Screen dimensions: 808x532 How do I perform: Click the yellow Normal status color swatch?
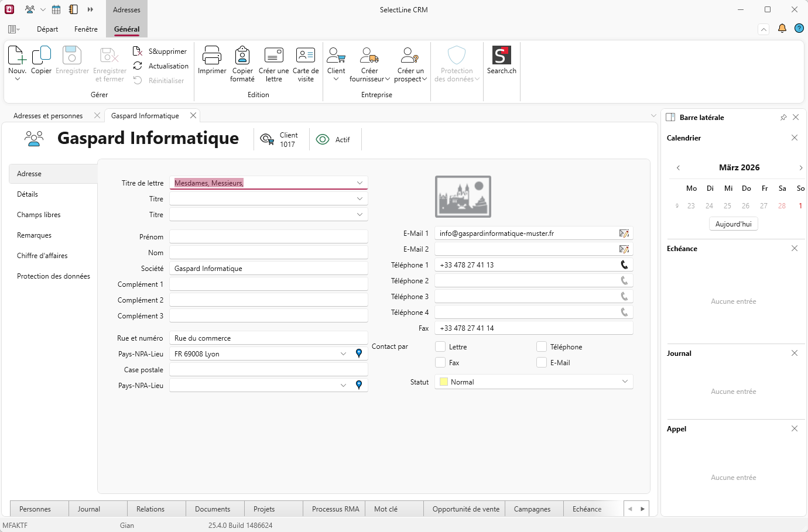pos(444,382)
